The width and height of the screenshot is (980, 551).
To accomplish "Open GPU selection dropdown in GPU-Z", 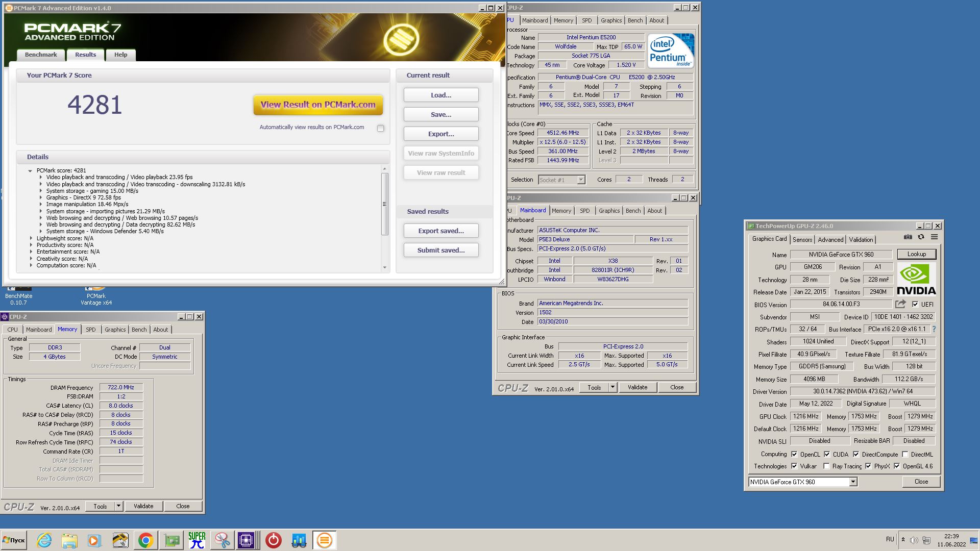I will [853, 482].
